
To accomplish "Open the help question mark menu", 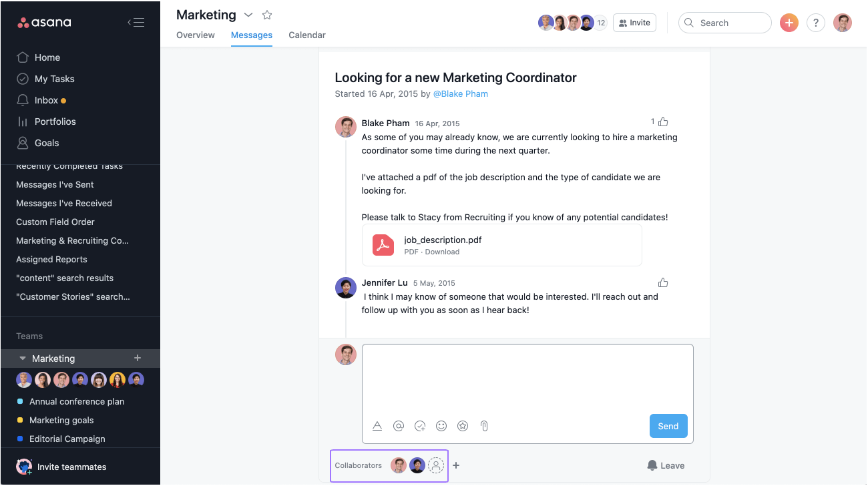I will pyautogui.click(x=816, y=23).
